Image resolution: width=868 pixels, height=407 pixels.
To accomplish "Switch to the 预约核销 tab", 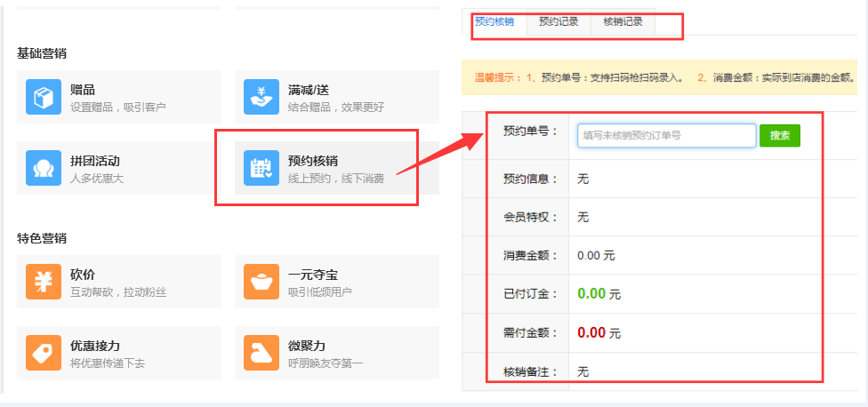I will coord(494,21).
